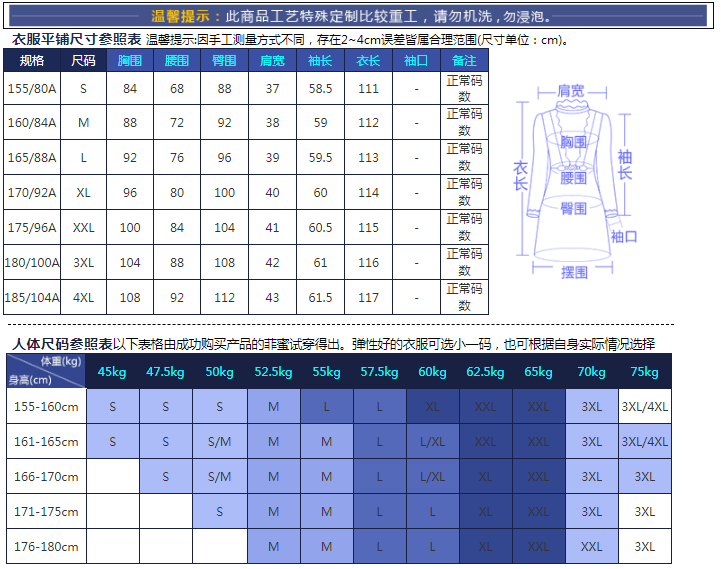Click the 155-160cm height row label
This screenshot has width=721, height=569.
tap(44, 407)
